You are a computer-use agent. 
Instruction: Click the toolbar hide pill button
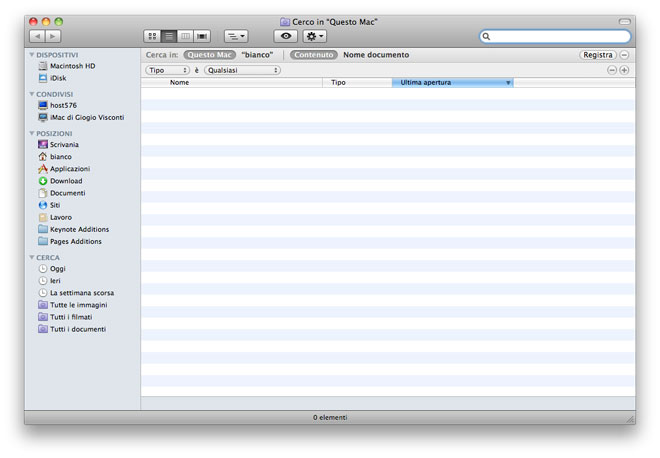pos(625,21)
